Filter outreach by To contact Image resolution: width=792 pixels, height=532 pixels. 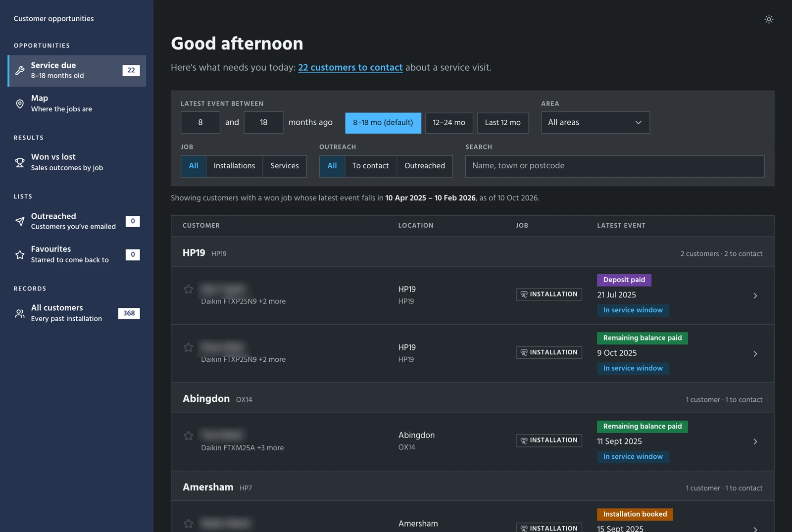pos(370,166)
